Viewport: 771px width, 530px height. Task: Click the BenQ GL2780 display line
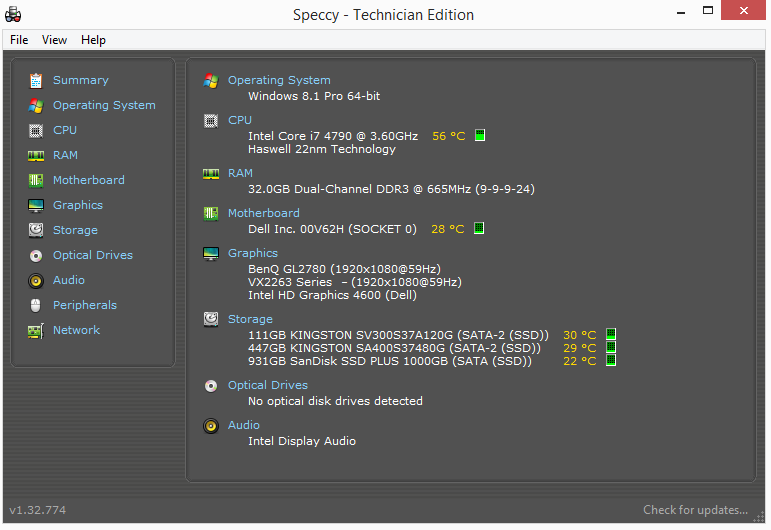point(344,269)
